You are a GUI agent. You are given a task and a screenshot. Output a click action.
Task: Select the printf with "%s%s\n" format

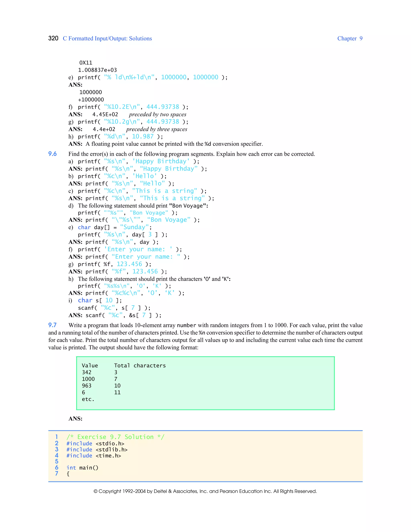pyautogui.click(x=124, y=286)
